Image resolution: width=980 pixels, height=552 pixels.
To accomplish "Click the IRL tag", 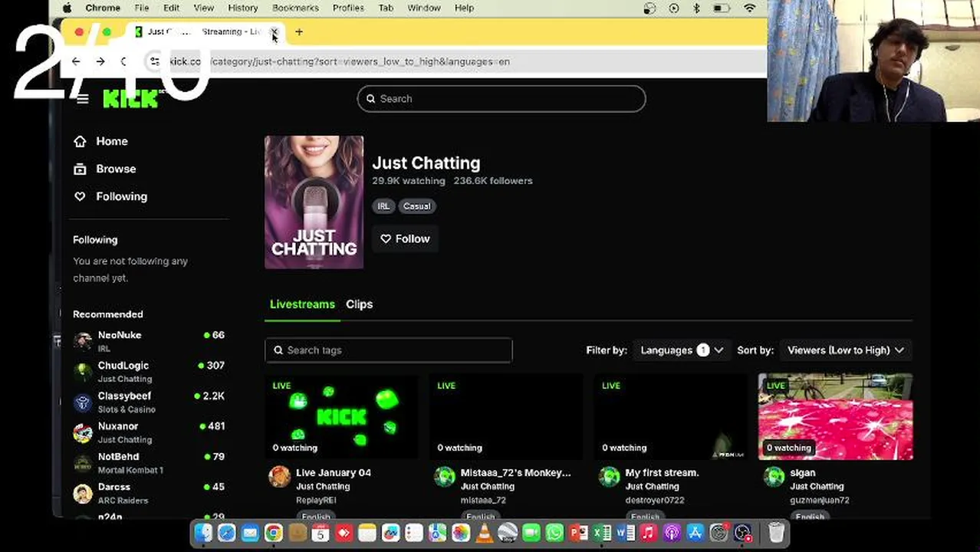I will click(x=383, y=206).
